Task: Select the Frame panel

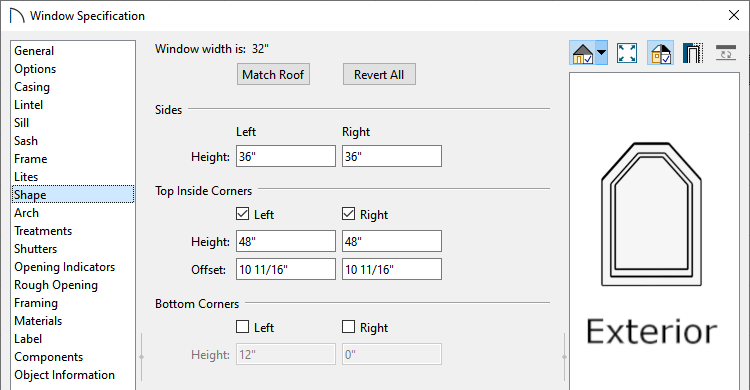Action: (x=73, y=159)
